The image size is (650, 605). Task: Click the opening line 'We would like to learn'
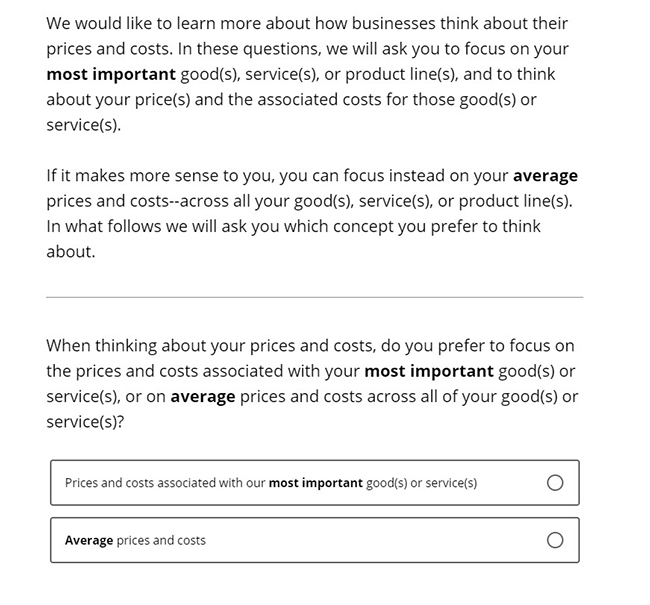(307, 23)
